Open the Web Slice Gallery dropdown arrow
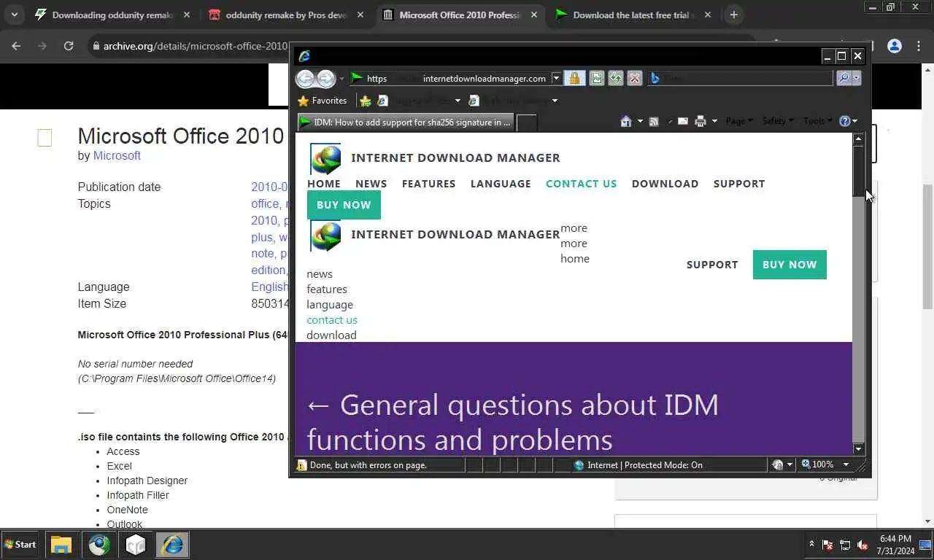934x560 pixels. (555, 101)
